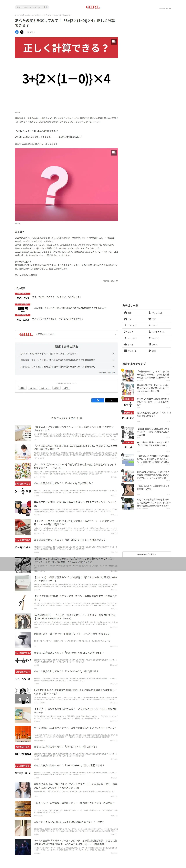The height and width of the screenshot is (868, 186).
Task: Click the search magnifier icon
Action: click(x=46, y=7)
